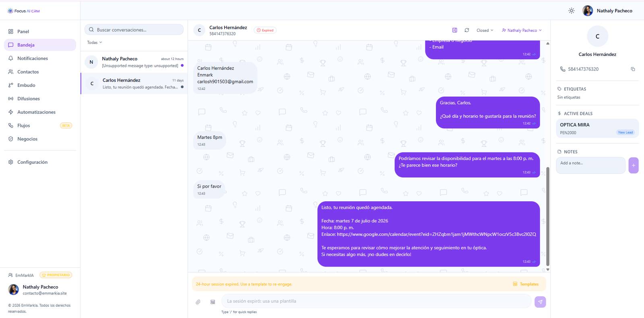Screen dimensions: 644x318
Task: Click Carlos Hernández chat header avatar
Action: [x=199, y=30]
